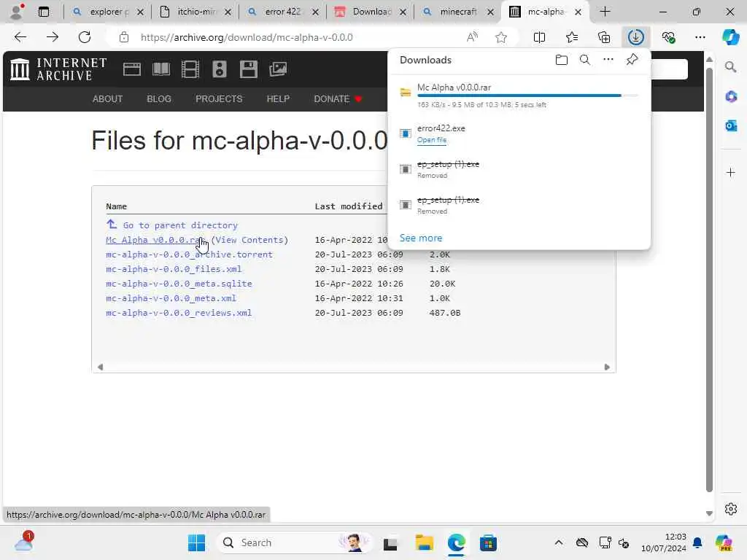Screen dimensions: 747x560
Task: Go back to the previous page
Action: coord(20,37)
